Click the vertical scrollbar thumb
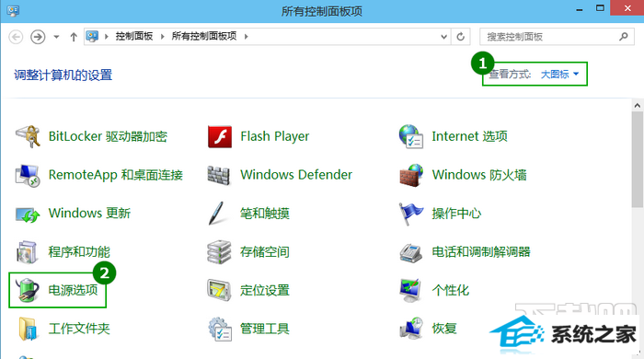This screenshot has width=644, height=359. (637, 159)
